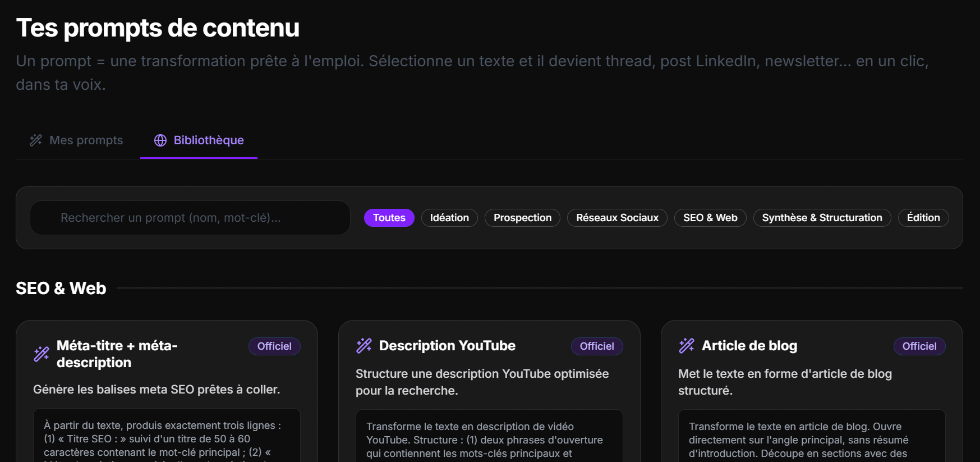Select the Édition filter chip

pos(923,218)
